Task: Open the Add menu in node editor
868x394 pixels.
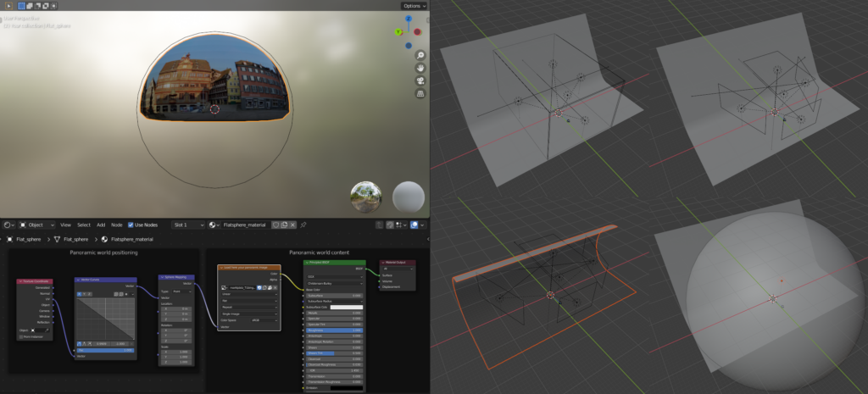Action: [101, 225]
